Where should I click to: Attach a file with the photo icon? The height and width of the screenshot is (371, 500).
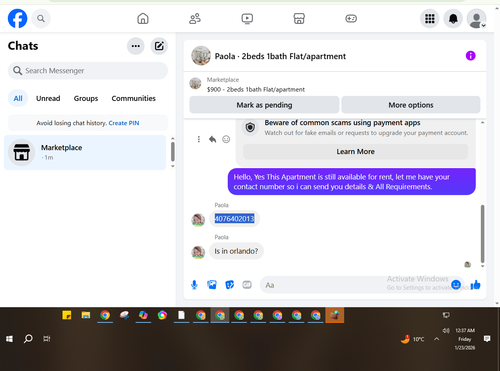point(212,285)
